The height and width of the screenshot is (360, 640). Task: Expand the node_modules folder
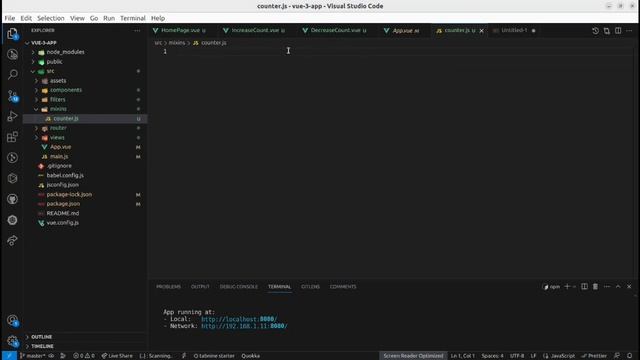(65, 52)
